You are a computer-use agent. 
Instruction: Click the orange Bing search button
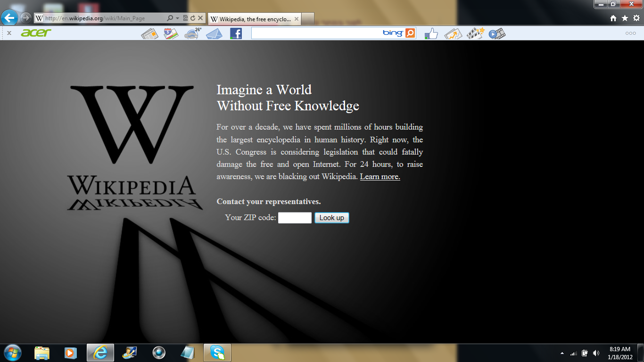pyautogui.click(x=410, y=33)
